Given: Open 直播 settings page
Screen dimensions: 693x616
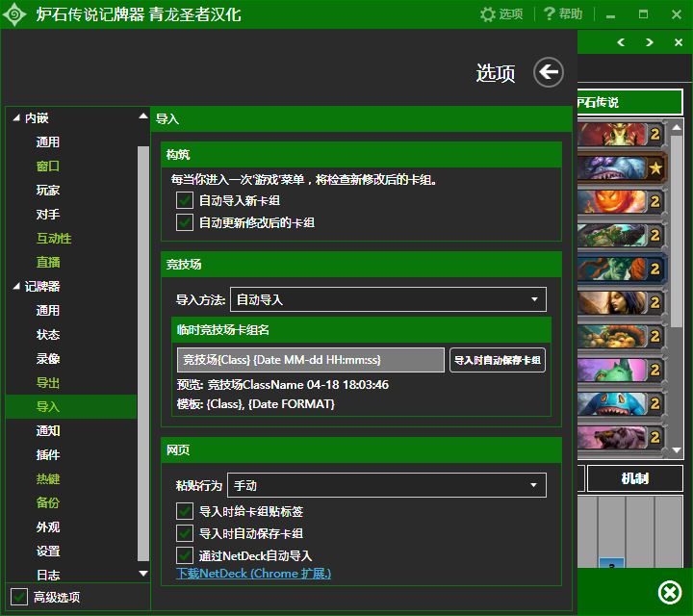Looking at the screenshot, I should pyautogui.click(x=48, y=263).
